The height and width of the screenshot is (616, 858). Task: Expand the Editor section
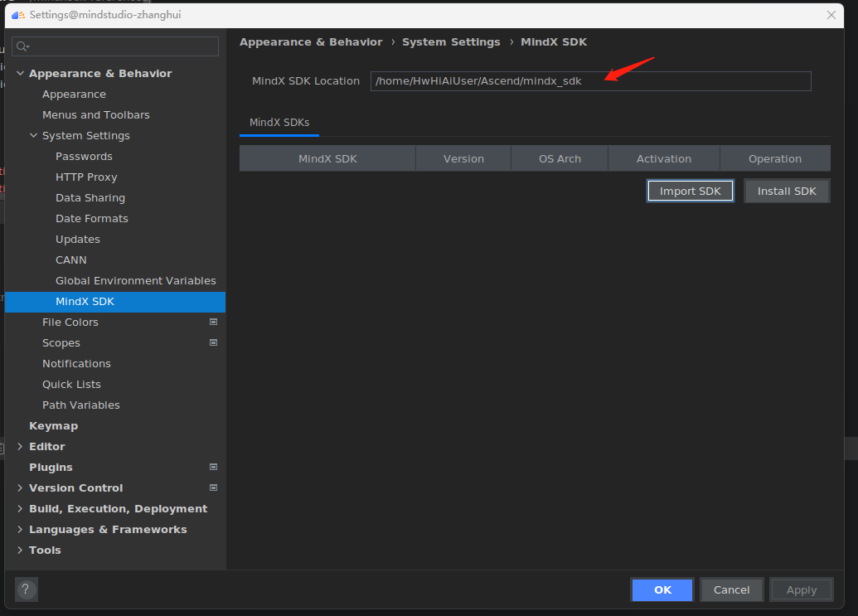click(20, 446)
